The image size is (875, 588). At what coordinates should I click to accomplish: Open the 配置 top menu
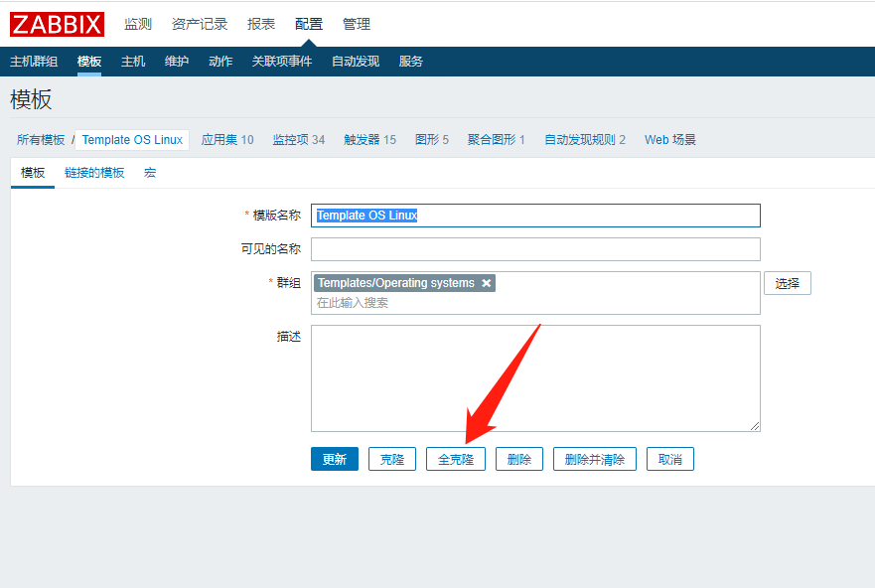click(x=309, y=24)
